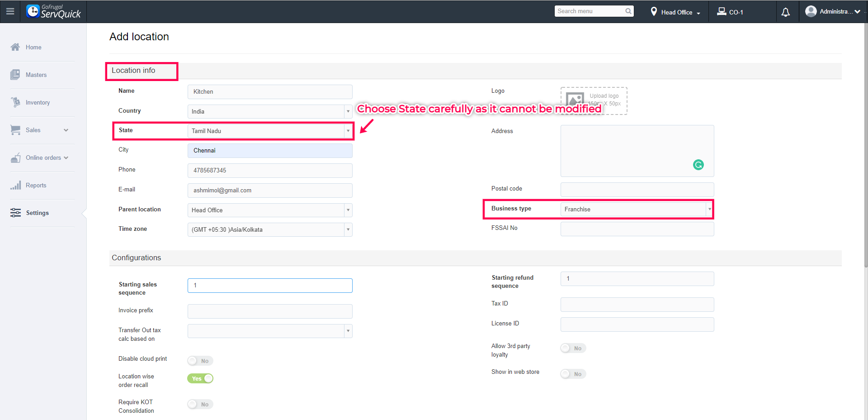Click the Grammarly icon in Address box
Image resolution: width=868 pixels, height=420 pixels.
[698, 165]
